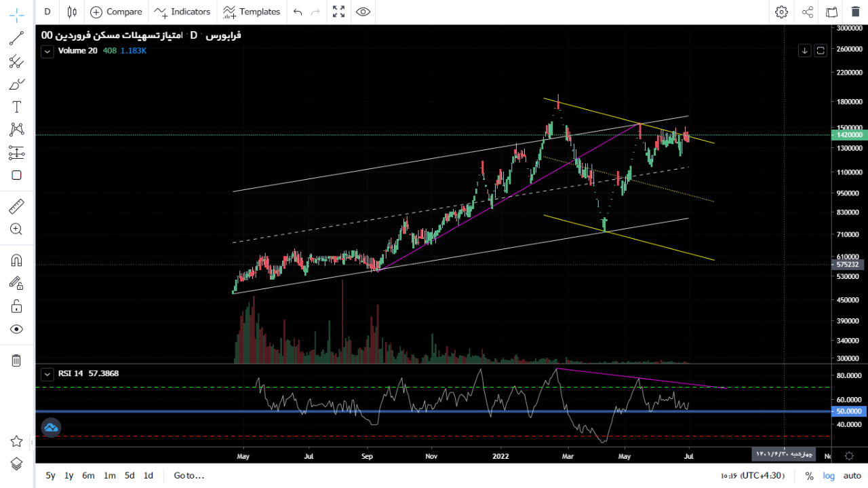868x488 pixels.
Task: Click the Compare button
Action: [116, 12]
